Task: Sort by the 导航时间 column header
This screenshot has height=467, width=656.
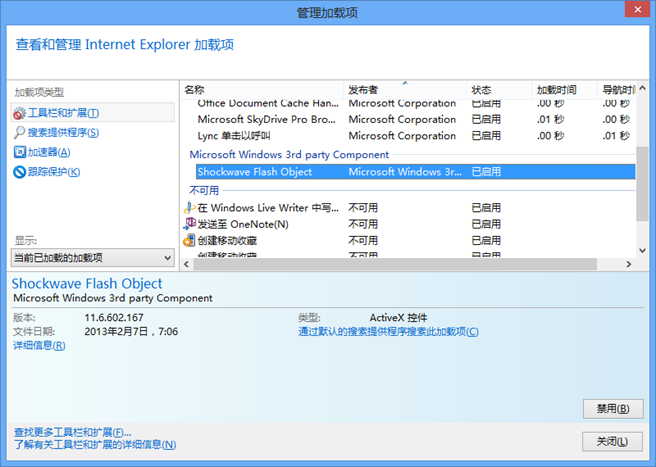Action: (x=617, y=90)
